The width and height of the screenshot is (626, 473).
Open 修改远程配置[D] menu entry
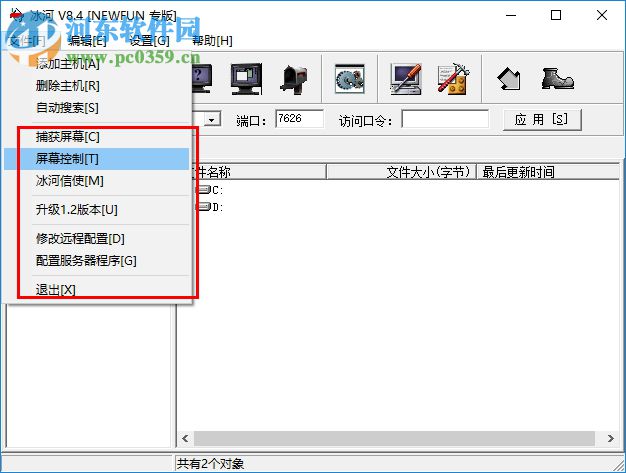pos(96,239)
